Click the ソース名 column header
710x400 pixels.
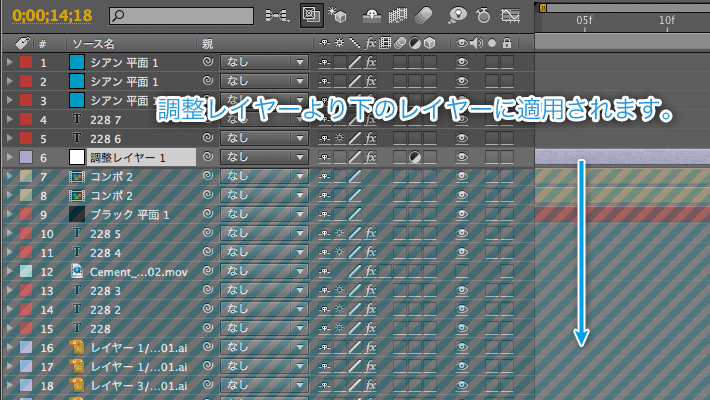click(x=94, y=44)
